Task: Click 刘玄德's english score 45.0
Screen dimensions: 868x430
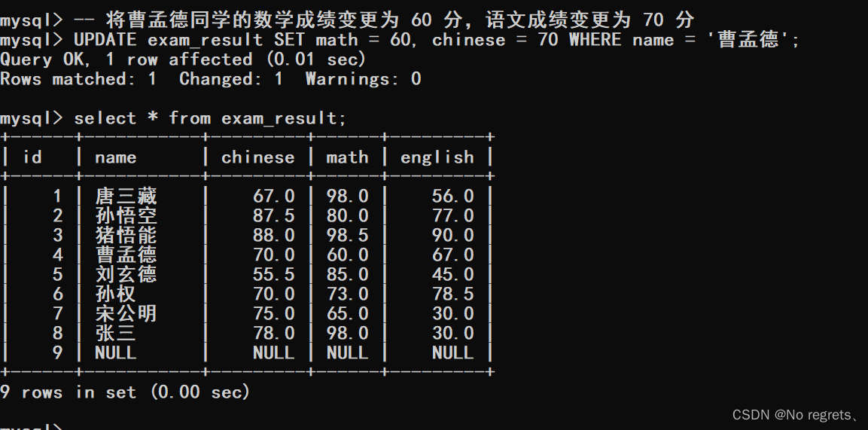Action: (x=453, y=274)
